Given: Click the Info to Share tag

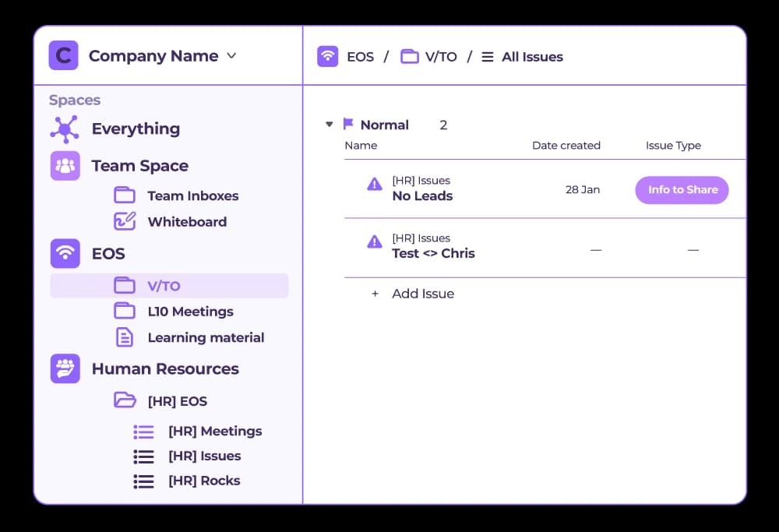Looking at the screenshot, I should click(682, 190).
